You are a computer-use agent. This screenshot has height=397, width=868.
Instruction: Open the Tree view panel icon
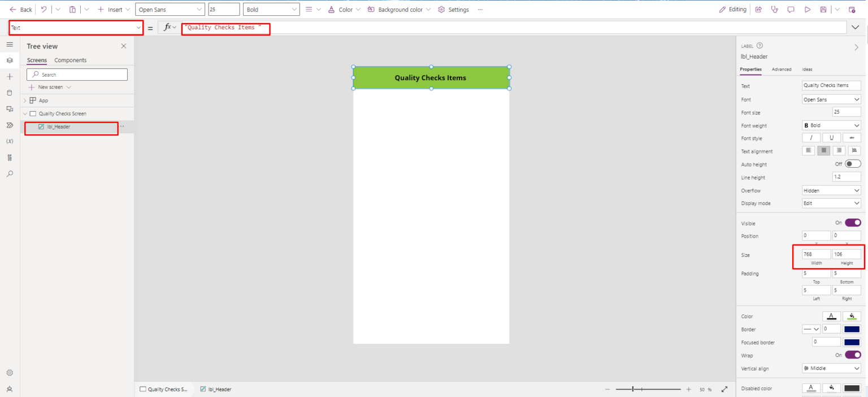[10, 60]
